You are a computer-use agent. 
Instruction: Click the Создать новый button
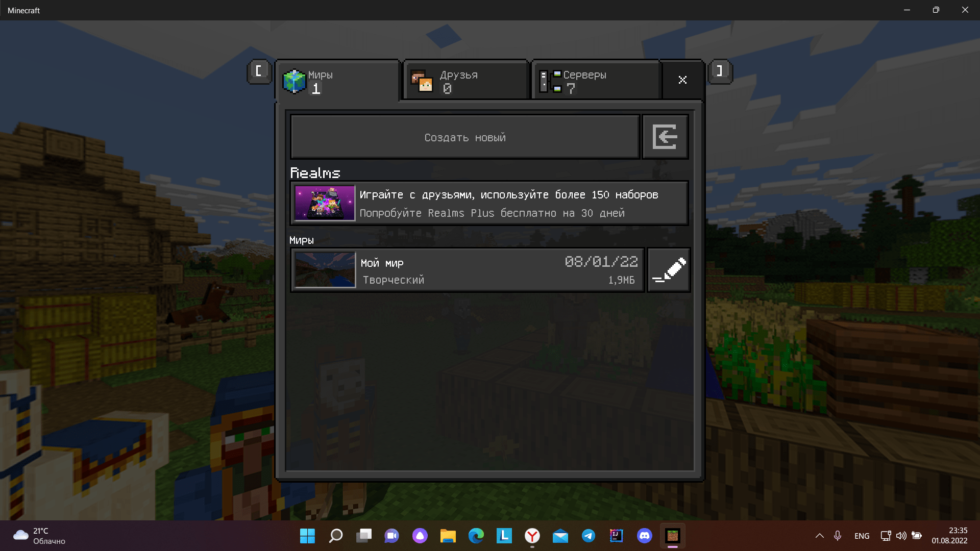[x=465, y=137]
